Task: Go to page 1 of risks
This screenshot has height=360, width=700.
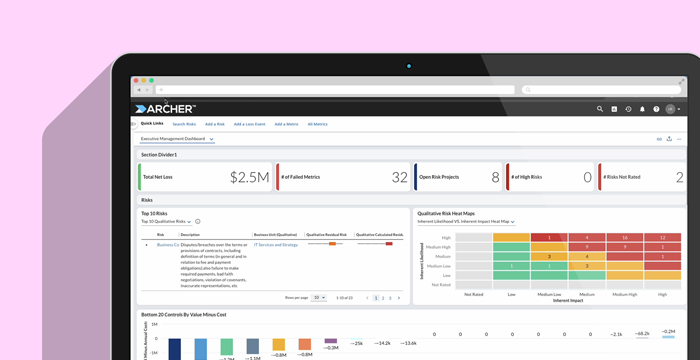Action: pyautogui.click(x=376, y=298)
